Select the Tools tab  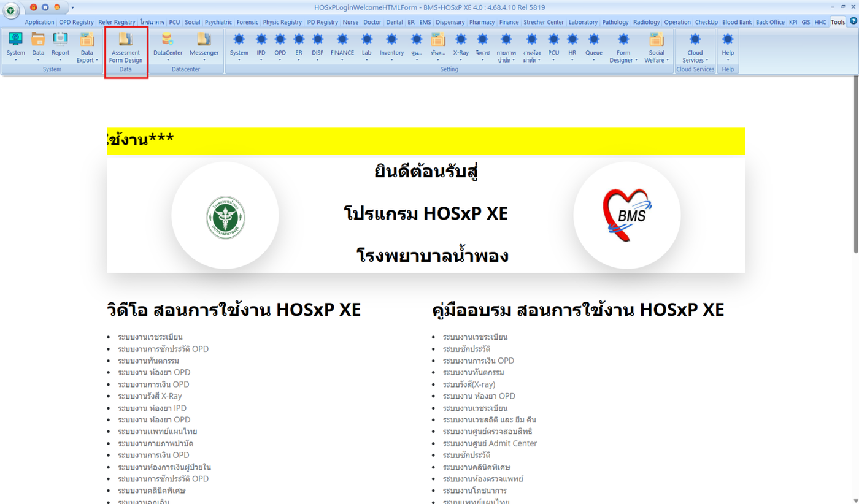(x=838, y=22)
